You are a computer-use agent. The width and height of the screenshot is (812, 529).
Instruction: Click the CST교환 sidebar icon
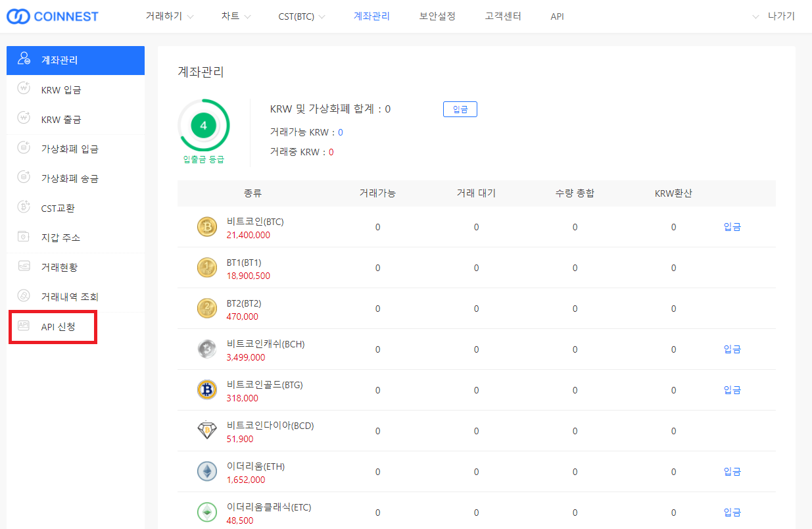[x=24, y=208]
